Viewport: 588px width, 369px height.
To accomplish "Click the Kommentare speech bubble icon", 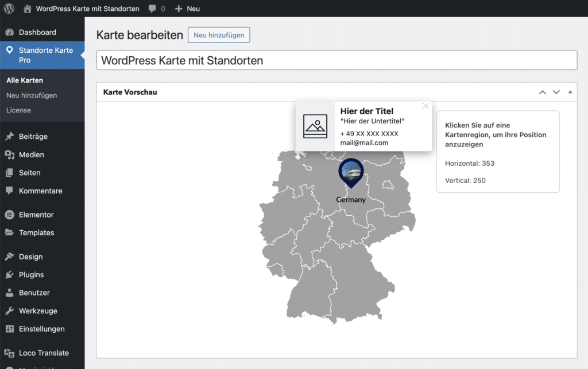I will [x=9, y=191].
